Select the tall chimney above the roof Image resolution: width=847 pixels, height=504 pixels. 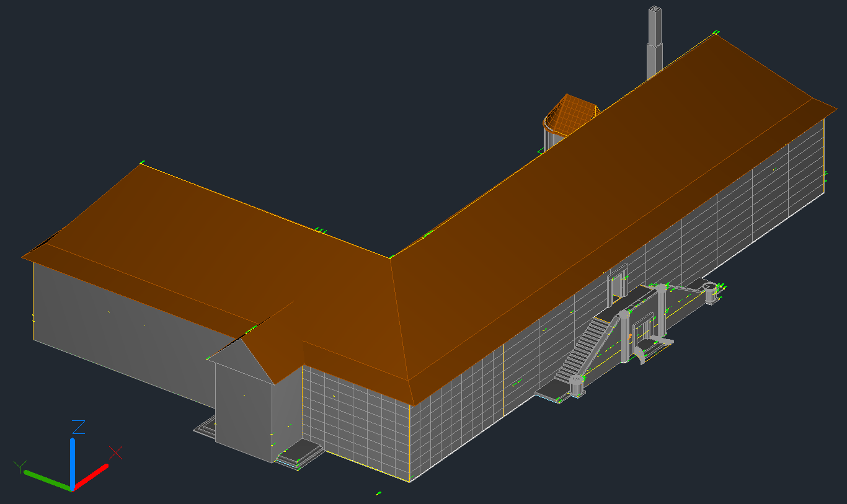pyautogui.click(x=654, y=43)
